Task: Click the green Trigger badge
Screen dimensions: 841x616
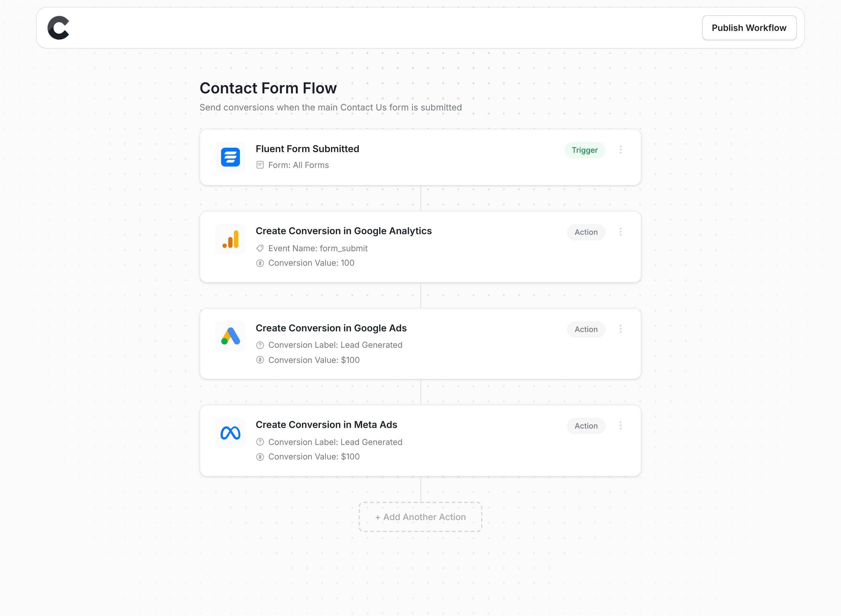Action: (x=584, y=150)
